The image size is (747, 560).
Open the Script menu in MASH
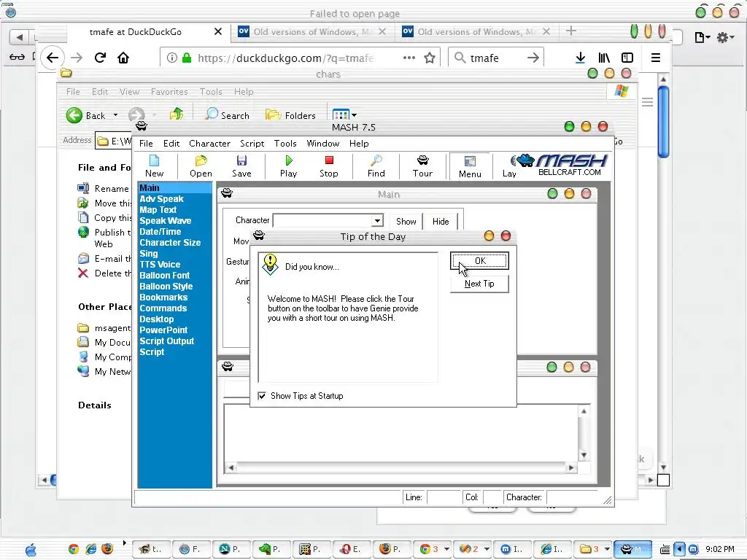coord(252,144)
